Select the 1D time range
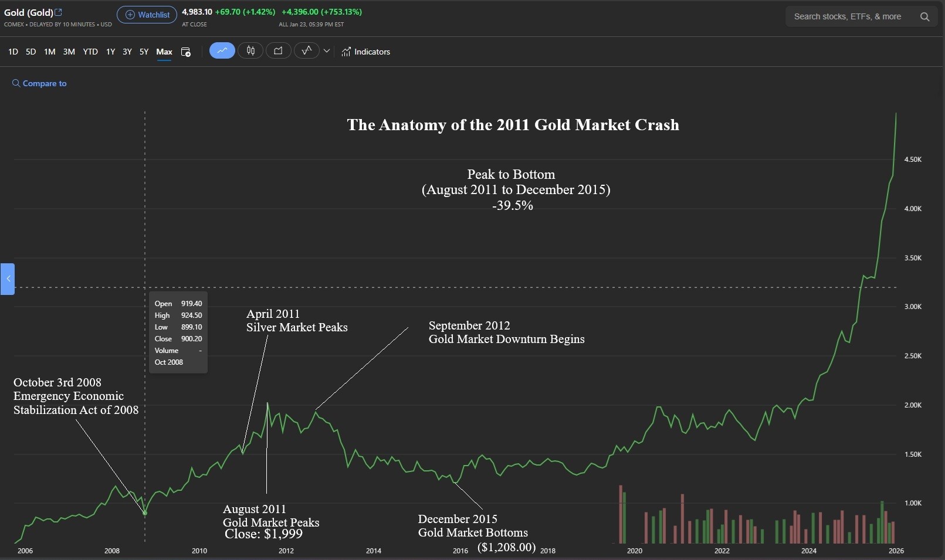Viewport: 945px width, 560px height. coord(13,52)
